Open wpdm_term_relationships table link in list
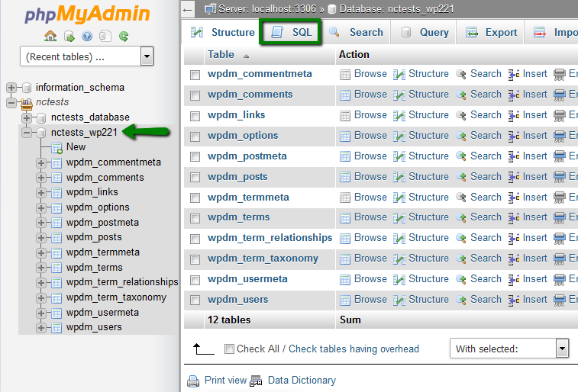The width and height of the screenshot is (578, 392). [270, 238]
